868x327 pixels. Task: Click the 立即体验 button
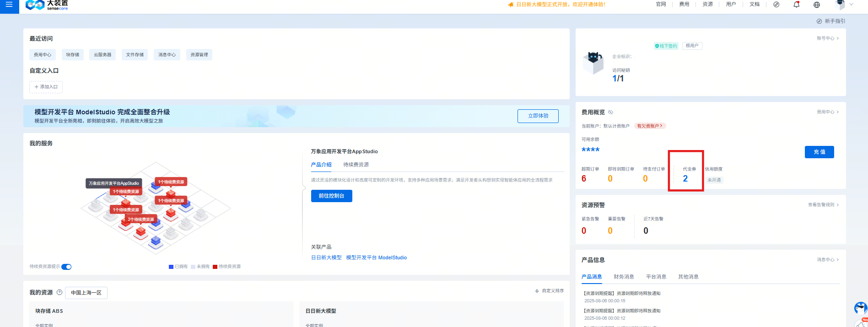tap(538, 116)
